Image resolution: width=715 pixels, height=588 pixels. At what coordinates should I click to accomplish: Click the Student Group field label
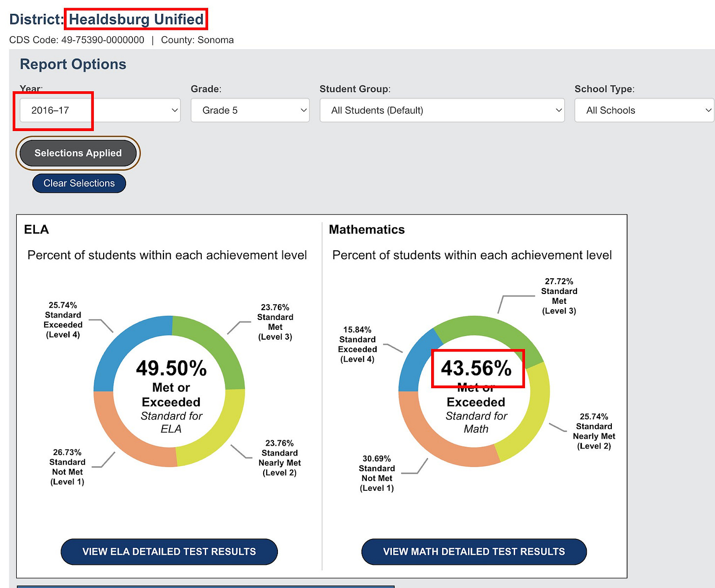tap(355, 89)
